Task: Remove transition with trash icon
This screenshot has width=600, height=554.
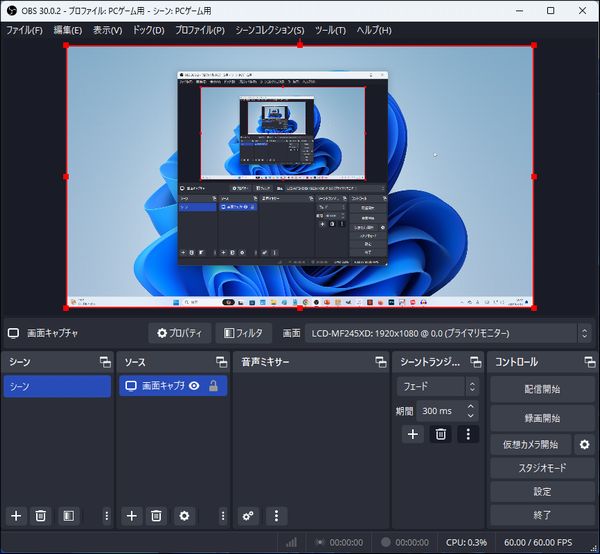Action: (440, 435)
